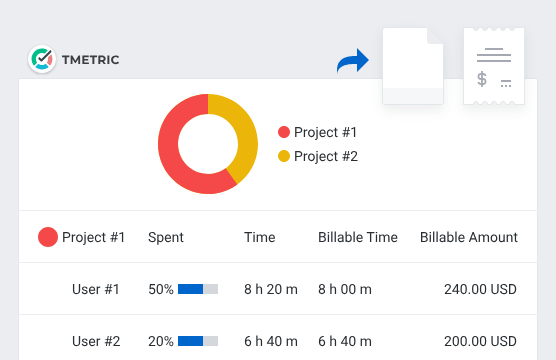Click Project #2 legend yellow dot
The image size is (556, 360).
click(x=284, y=156)
